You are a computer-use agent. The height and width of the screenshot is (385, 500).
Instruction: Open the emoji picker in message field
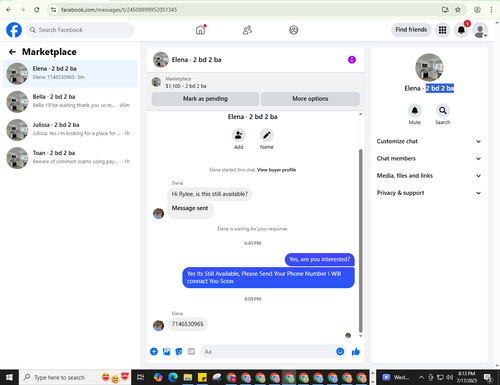(340, 351)
